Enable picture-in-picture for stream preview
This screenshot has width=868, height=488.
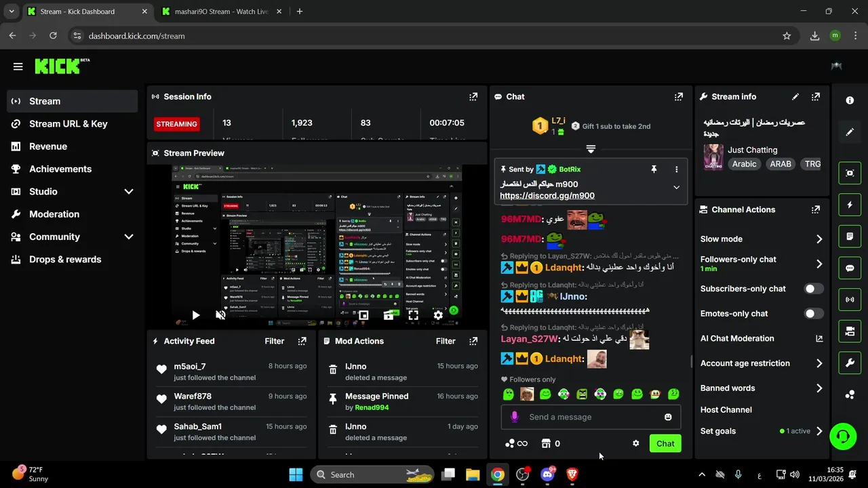[363, 315]
